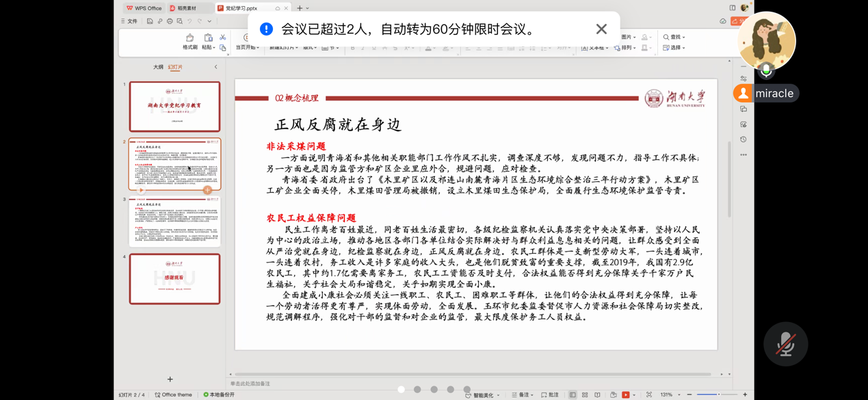This screenshot has height=400, width=868.
Task: Select slide 4 thumbnail in slide panel
Action: pyautogui.click(x=175, y=279)
